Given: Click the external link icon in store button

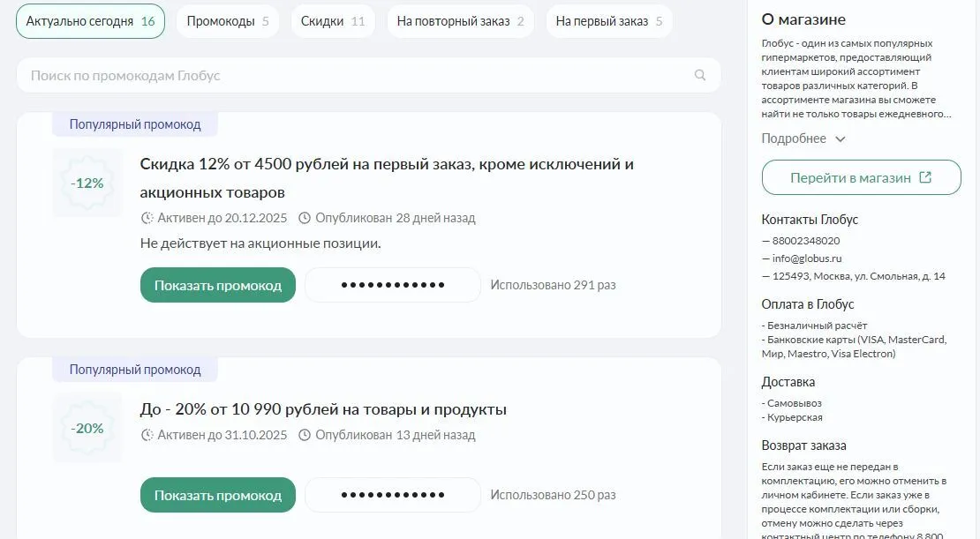Looking at the screenshot, I should point(925,177).
